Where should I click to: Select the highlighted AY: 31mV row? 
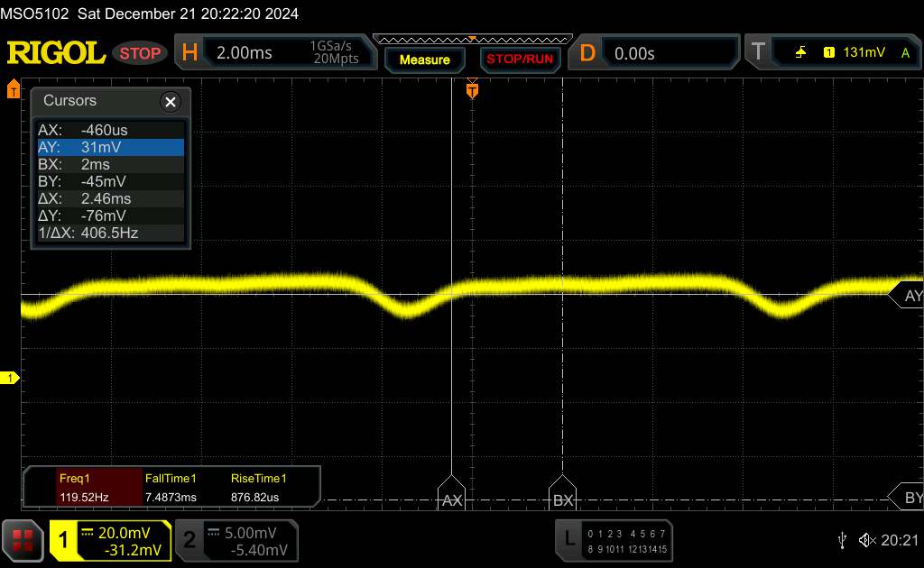tap(111, 147)
